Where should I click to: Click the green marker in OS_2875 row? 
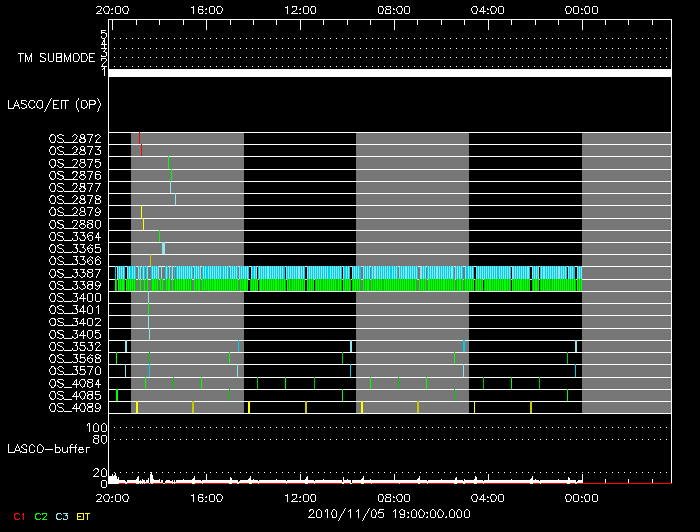[x=169, y=162]
